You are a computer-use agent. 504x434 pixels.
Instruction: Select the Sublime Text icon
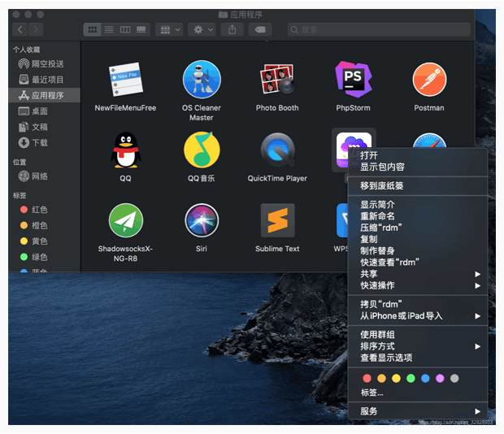(x=277, y=220)
